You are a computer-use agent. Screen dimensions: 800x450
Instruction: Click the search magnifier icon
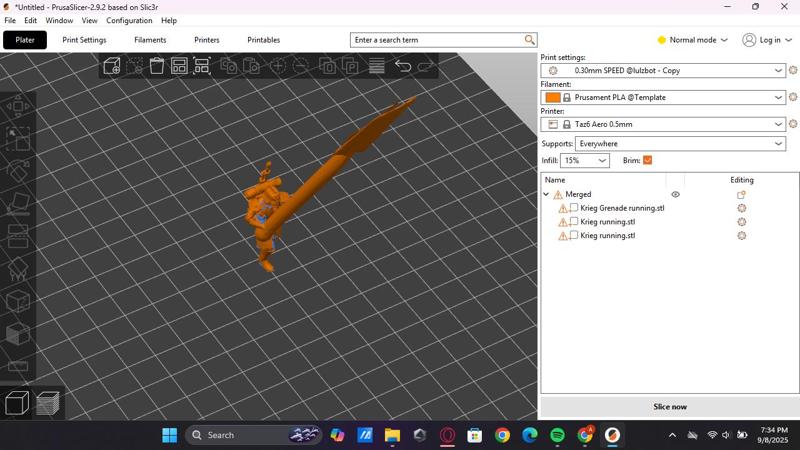click(x=530, y=40)
